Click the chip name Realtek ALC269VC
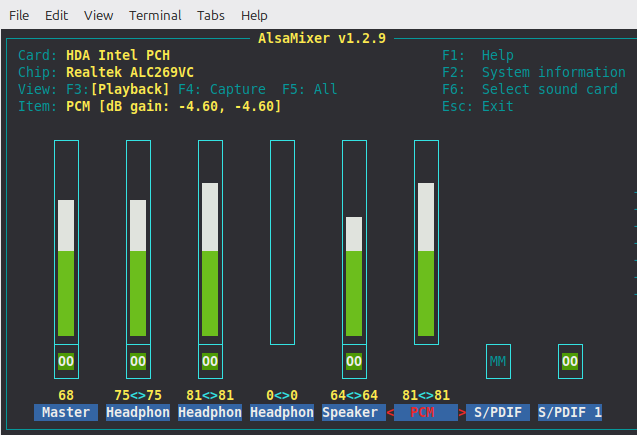 [x=130, y=72]
